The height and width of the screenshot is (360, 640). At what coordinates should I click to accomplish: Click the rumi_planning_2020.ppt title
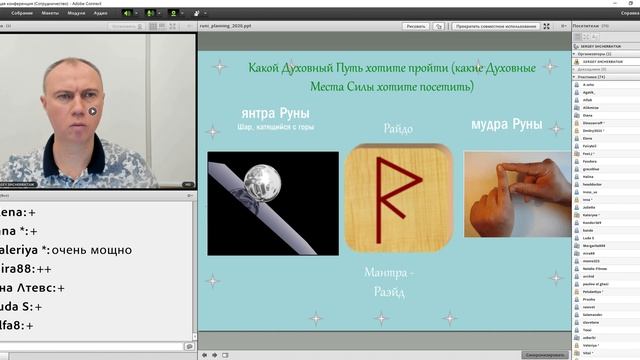225,26
